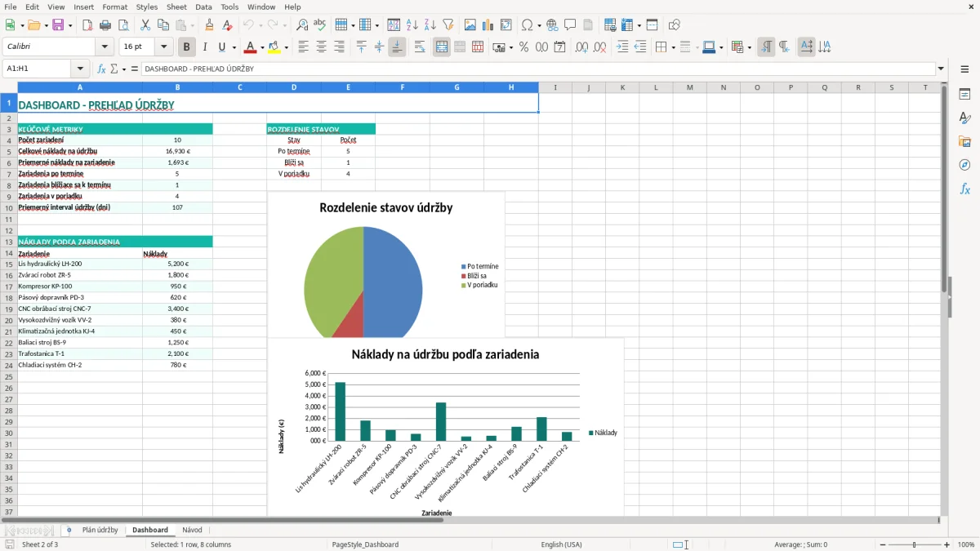Insert a pivot table

pos(506,25)
